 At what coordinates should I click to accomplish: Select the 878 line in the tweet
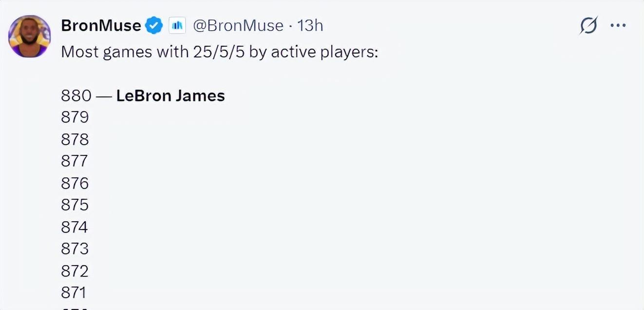(75, 139)
